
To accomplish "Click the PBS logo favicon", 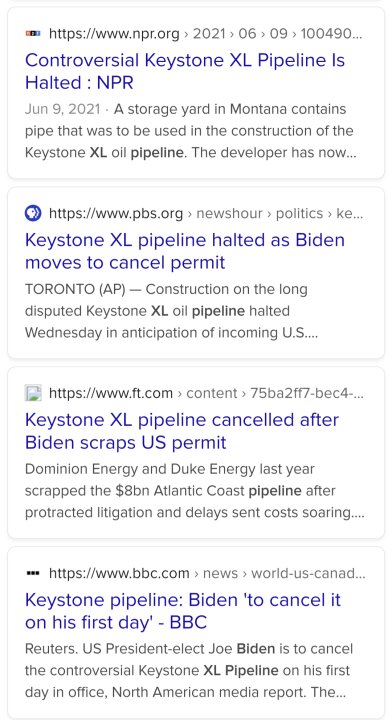I will click(33, 214).
